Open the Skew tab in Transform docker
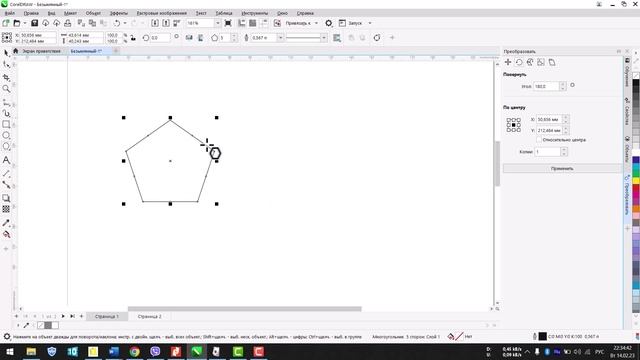The height and width of the screenshot is (360, 640). pyautogui.click(x=552, y=62)
